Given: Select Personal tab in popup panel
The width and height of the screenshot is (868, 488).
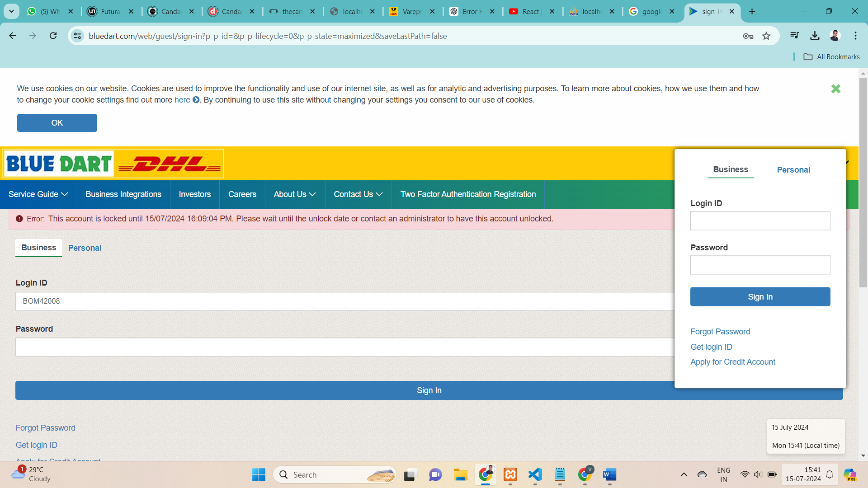Looking at the screenshot, I should click(x=793, y=170).
